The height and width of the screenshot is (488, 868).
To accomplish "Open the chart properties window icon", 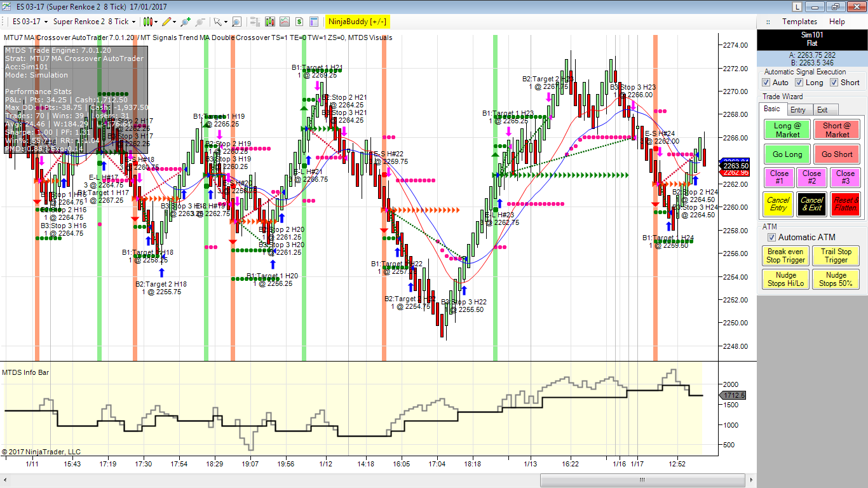I will point(314,22).
